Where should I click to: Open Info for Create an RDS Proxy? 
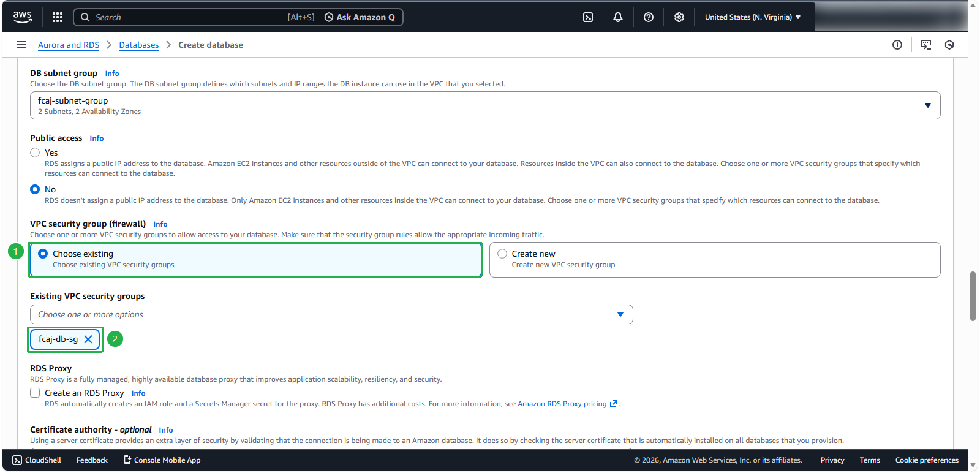(x=138, y=393)
